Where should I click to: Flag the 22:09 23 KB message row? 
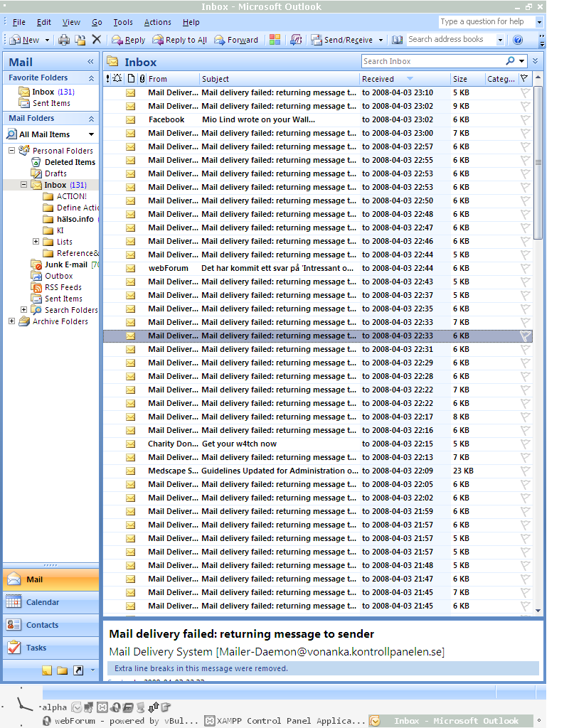pos(525,471)
